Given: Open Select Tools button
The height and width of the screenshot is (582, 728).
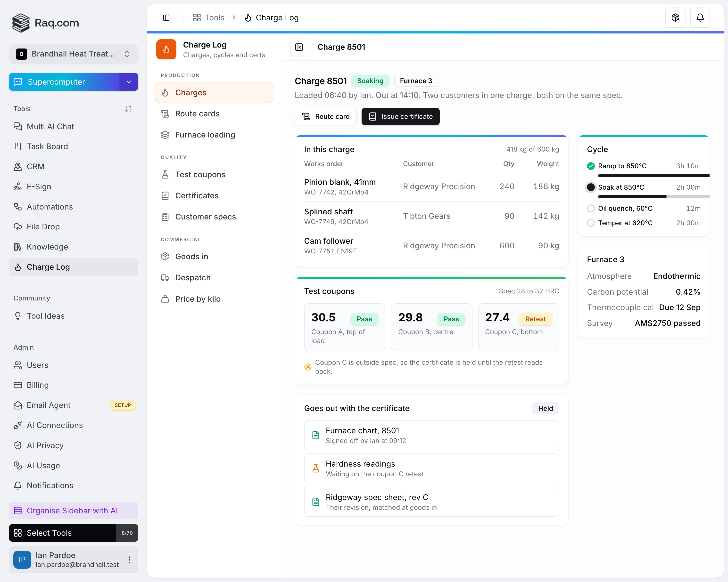Looking at the screenshot, I should click(74, 533).
